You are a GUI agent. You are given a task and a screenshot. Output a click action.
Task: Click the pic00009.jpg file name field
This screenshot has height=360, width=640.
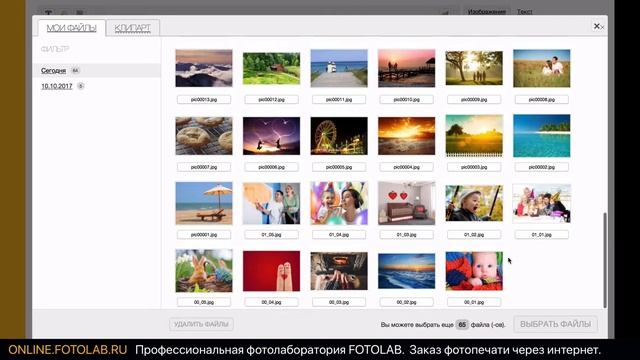coord(474,99)
